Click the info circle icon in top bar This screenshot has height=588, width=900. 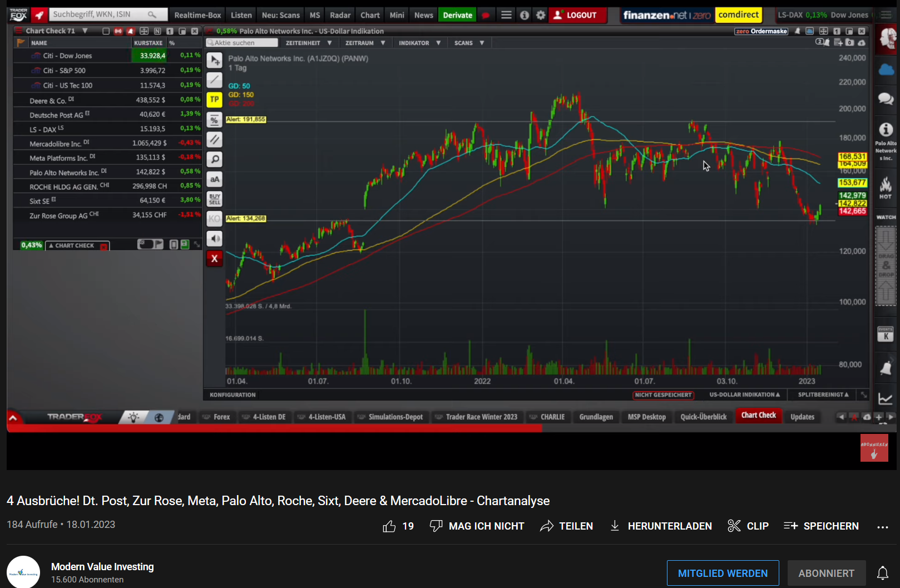point(525,15)
